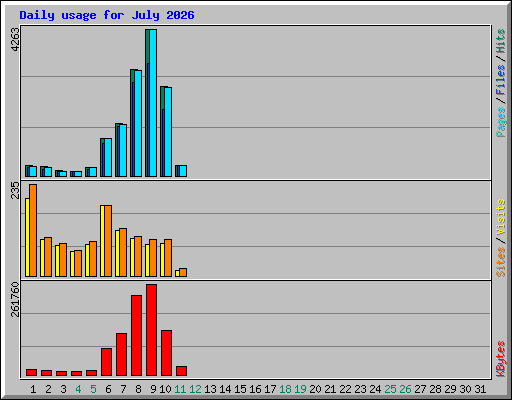Image resolution: width=512 pixels, height=400 pixels.
Task: Click the KBytes legend label
Action: (501, 359)
